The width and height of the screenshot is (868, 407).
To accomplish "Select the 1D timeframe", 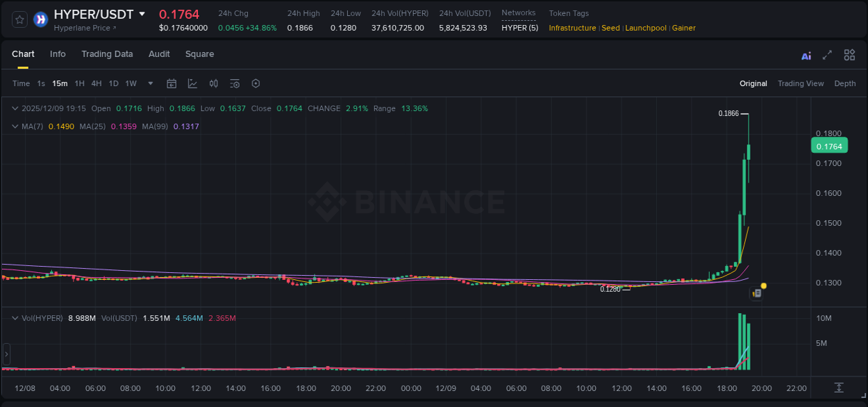I will point(113,83).
